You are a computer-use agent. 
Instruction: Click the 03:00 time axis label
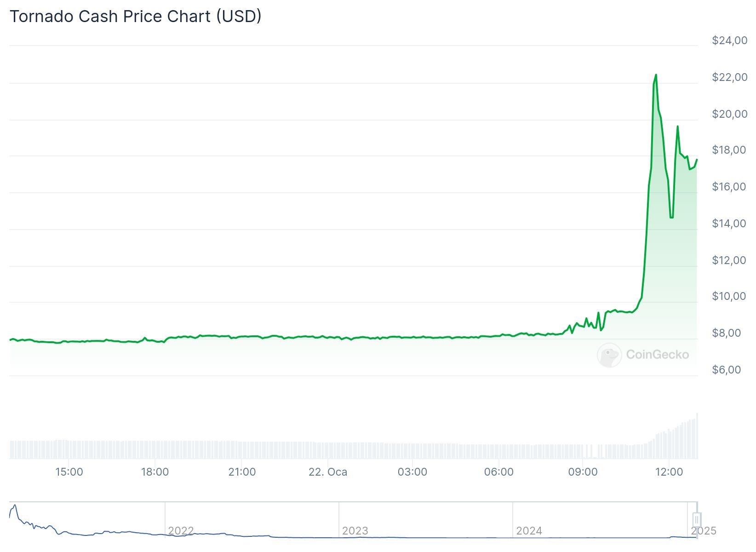412,472
